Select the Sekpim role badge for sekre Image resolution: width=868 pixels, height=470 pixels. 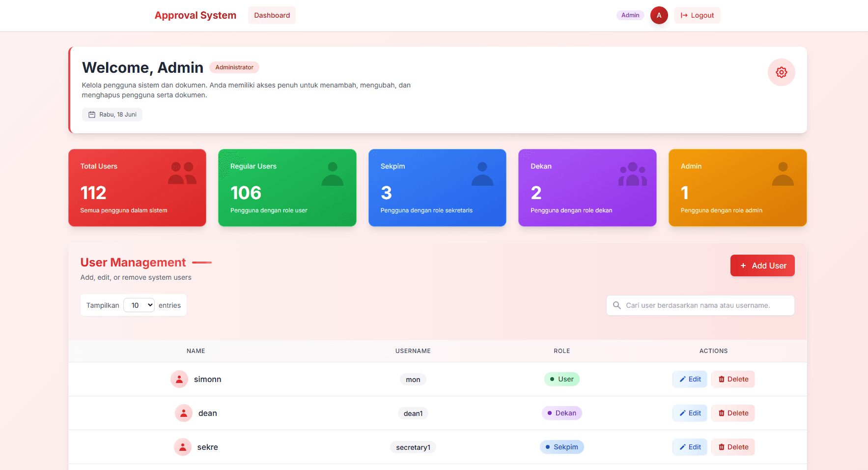pyautogui.click(x=561, y=447)
